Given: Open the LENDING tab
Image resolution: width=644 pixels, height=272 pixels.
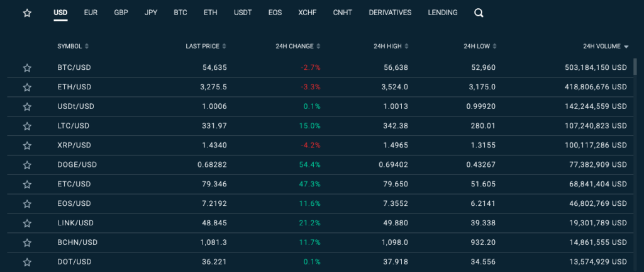Looking at the screenshot, I should coord(443,13).
